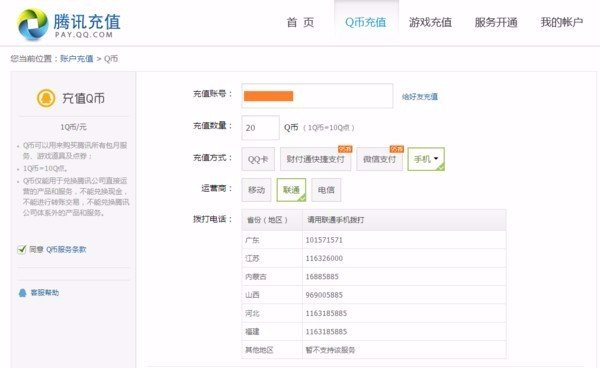The height and width of the screenshot is (368, 600).
Task: Click the 给好友充值 link
Action: coord(420,97)
